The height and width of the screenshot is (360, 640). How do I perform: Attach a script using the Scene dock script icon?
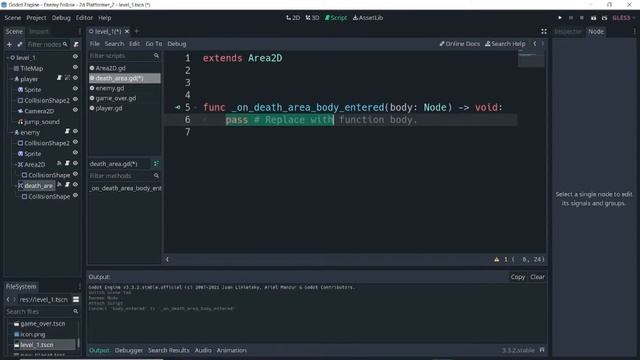point(76,44)
